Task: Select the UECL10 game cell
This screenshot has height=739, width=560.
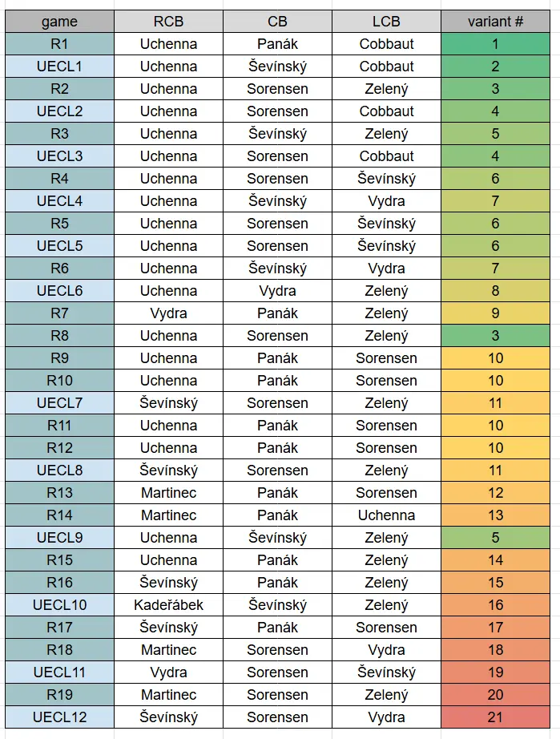Action: click(x=59, y=605)
